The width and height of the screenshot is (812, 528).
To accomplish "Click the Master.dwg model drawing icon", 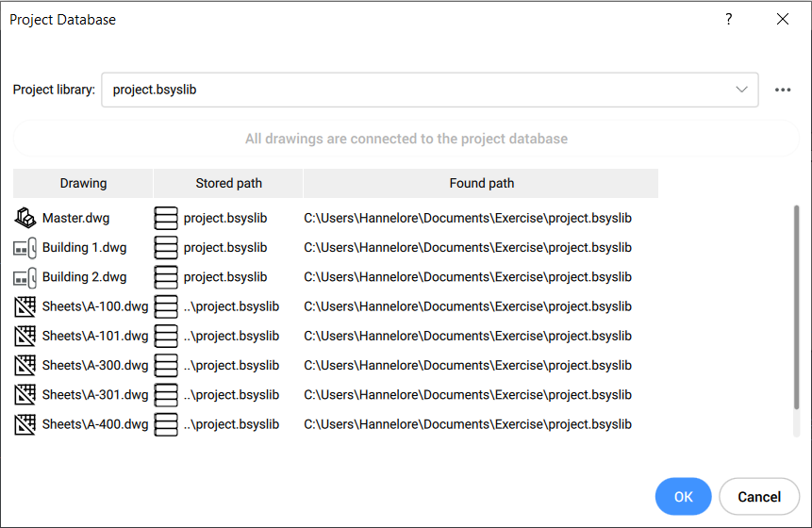I will [25, 219].
